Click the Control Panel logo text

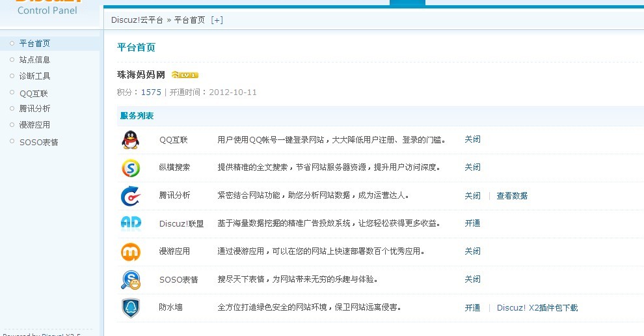(47, 10)
